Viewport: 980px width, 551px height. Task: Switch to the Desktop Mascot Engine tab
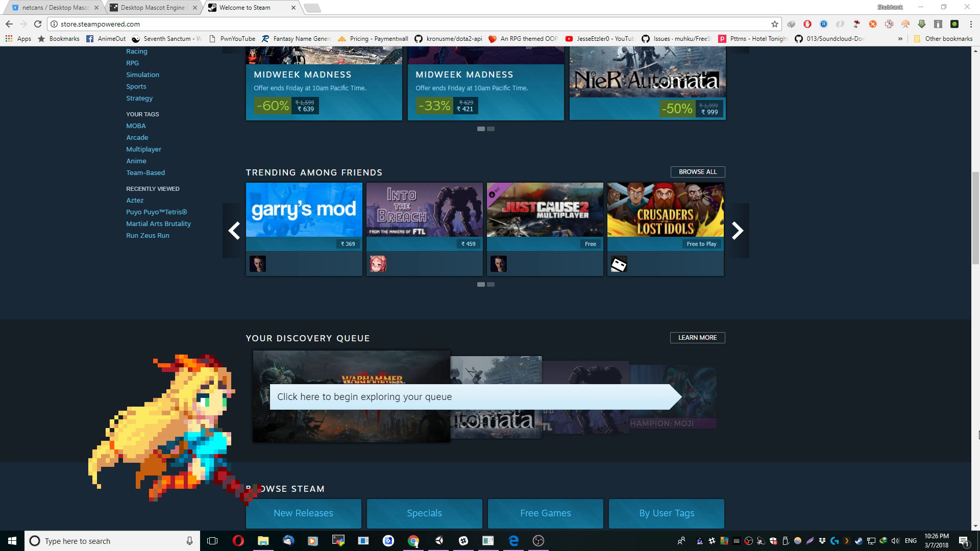pyautogui.click(x=151, y=8)
